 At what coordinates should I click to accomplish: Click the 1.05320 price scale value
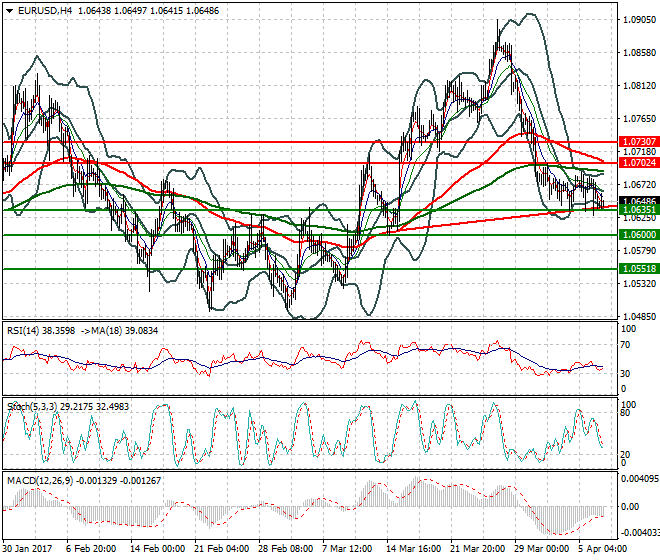[x=639, y=284]
